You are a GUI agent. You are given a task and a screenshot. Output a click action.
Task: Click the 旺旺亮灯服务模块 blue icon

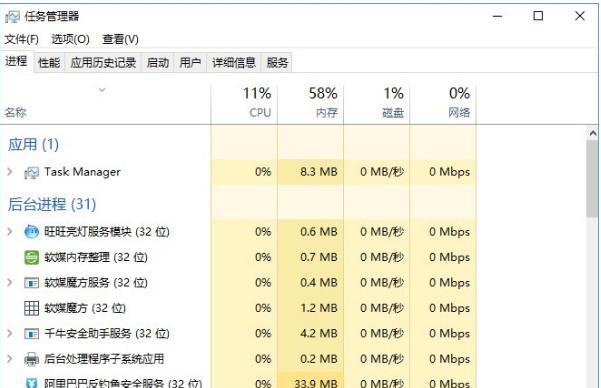tap(31, 232)
